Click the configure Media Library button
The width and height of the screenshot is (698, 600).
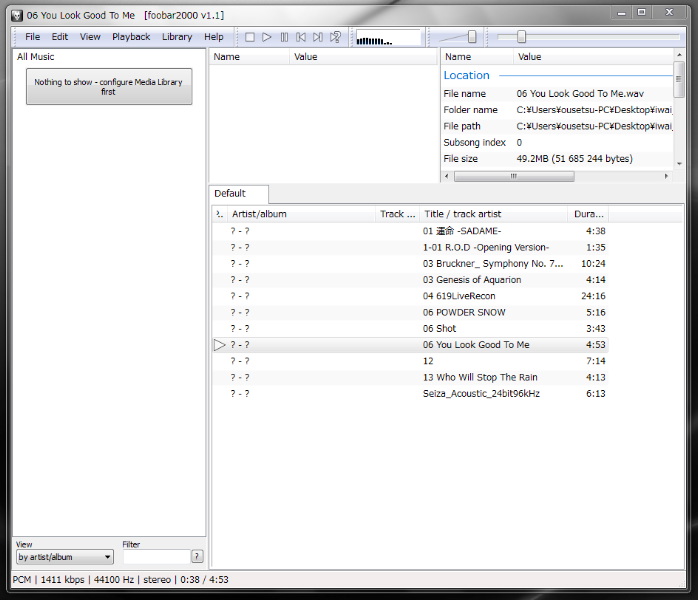pyautogui.click(x=109, y=87)
